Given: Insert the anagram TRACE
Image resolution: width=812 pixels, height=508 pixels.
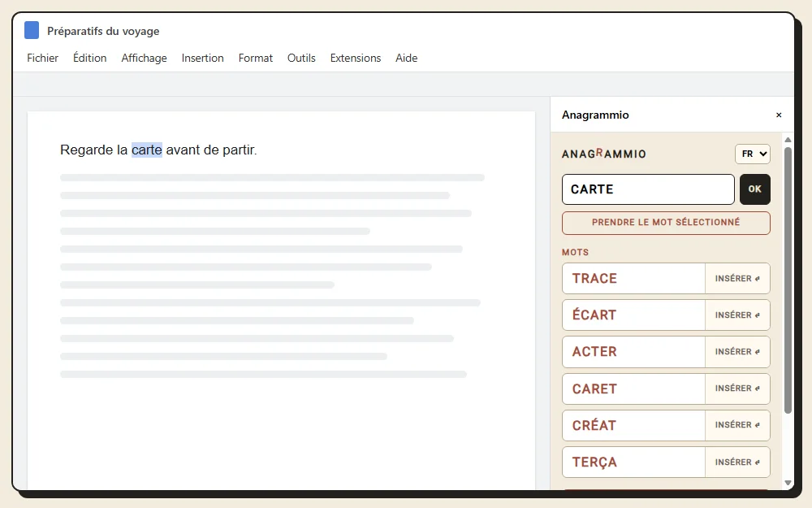Looking at the screenshot, I should tap(737, 278).
